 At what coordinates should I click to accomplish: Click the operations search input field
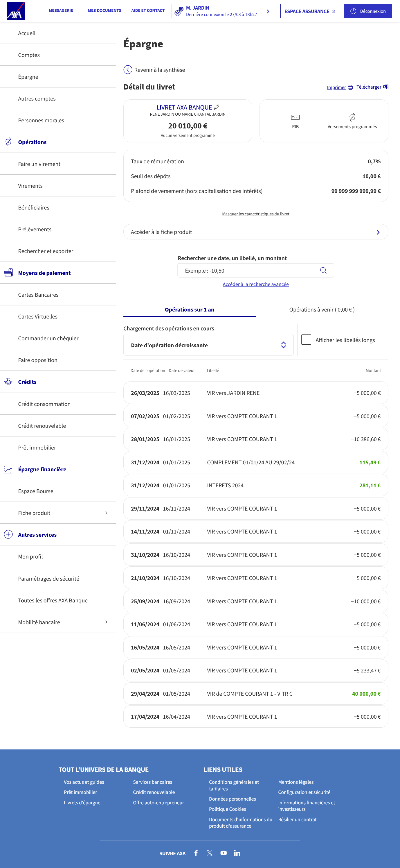[x=249, y=271]
